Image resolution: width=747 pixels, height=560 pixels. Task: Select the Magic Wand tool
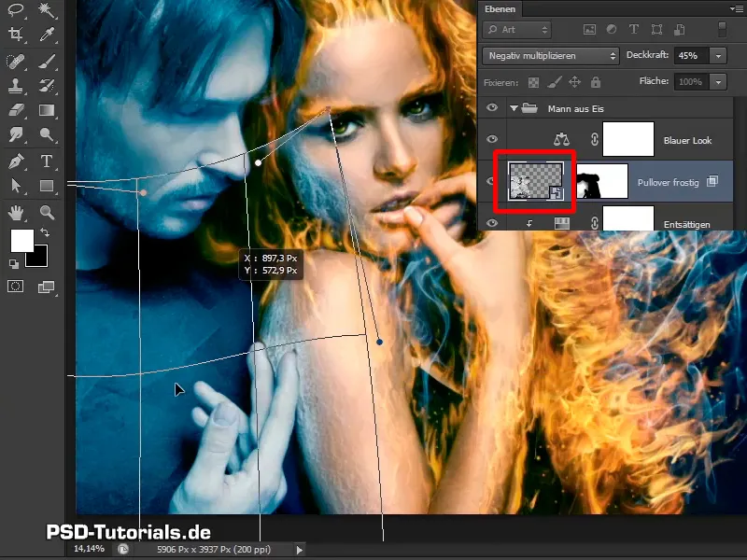46,9
